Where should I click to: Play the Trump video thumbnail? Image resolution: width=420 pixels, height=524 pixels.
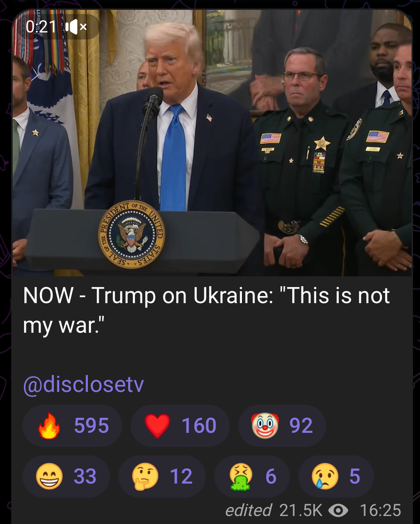click(212, 143)
